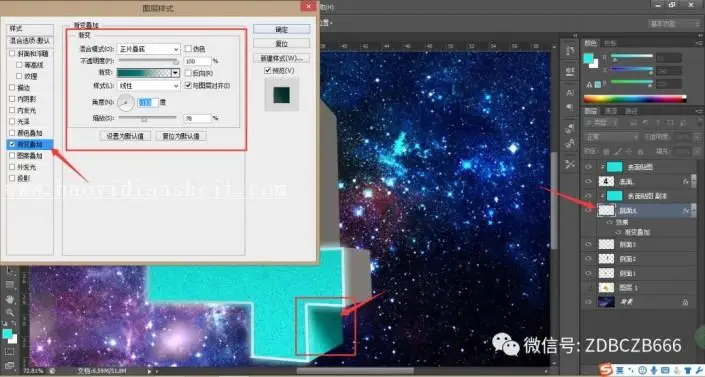This screenshot has height=377, width=705.
Task: Switch to 通道 tab
Action: [x=610, y=111]
